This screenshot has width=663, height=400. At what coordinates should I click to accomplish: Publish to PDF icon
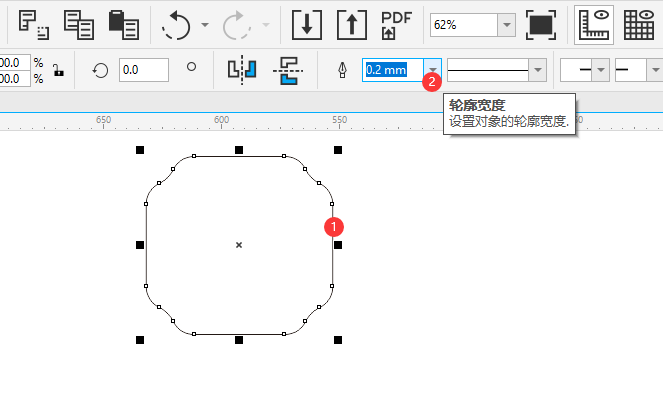point(396,25)
